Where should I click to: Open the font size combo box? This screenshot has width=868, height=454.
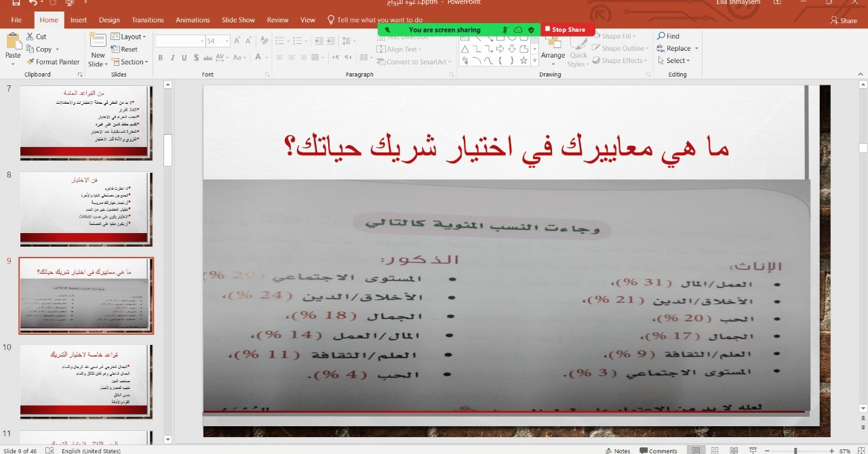coord(217,41)
